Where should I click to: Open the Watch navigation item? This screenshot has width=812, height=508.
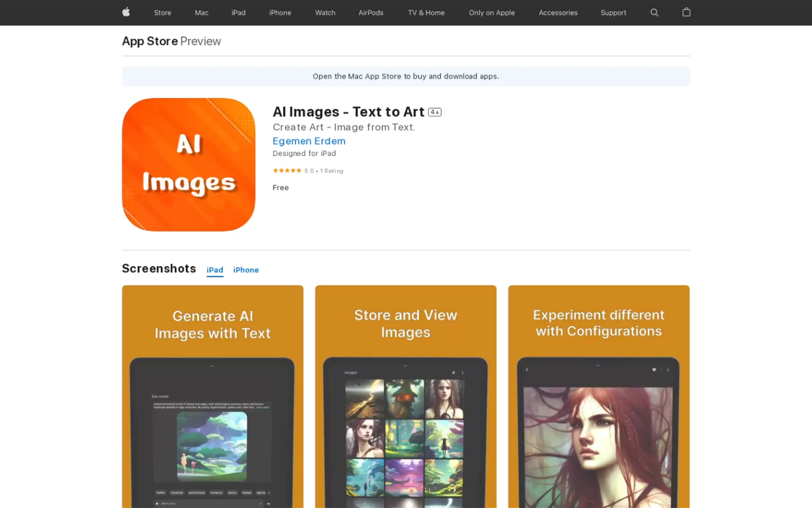click(x=325, y=13)
